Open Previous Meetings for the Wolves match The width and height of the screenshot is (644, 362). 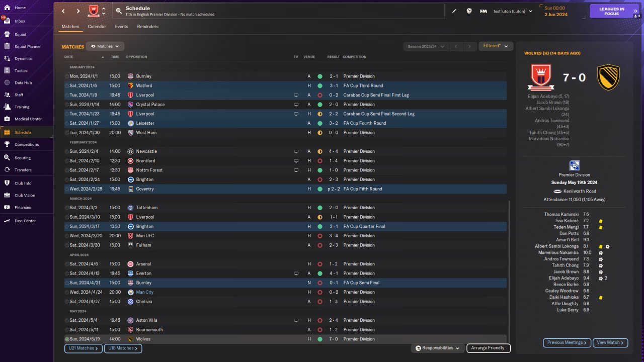[567, 342]
